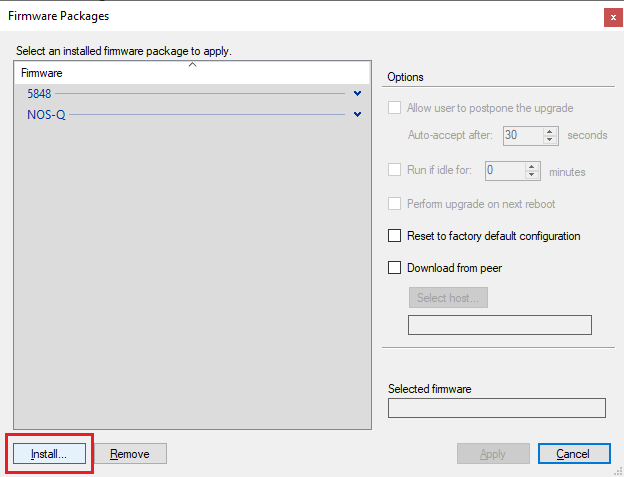624x477 pixels.
Task: Tick the Download from peer checkbox
Action: 395,268
